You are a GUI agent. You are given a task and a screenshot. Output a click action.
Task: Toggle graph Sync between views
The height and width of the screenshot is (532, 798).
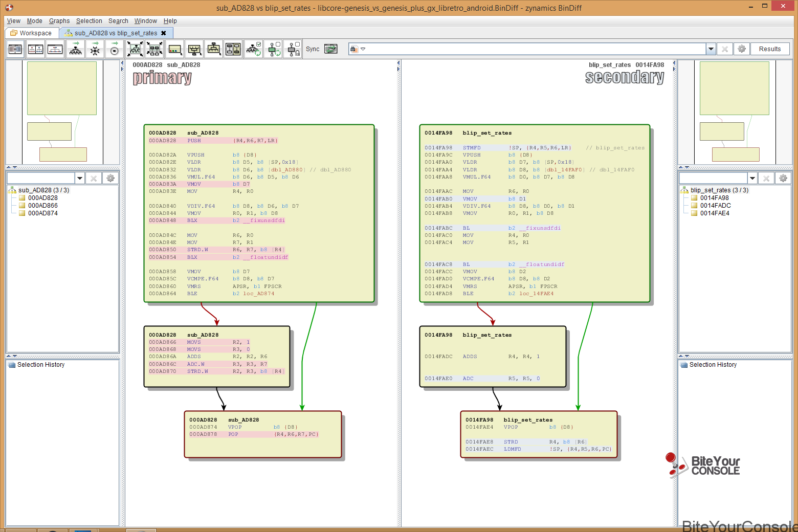click(331, 49)
